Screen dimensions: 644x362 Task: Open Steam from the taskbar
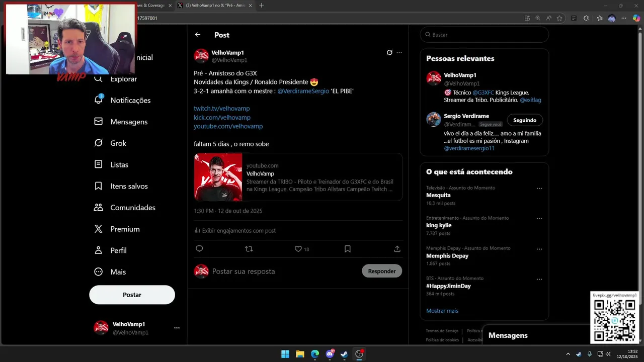pos(344,354)
